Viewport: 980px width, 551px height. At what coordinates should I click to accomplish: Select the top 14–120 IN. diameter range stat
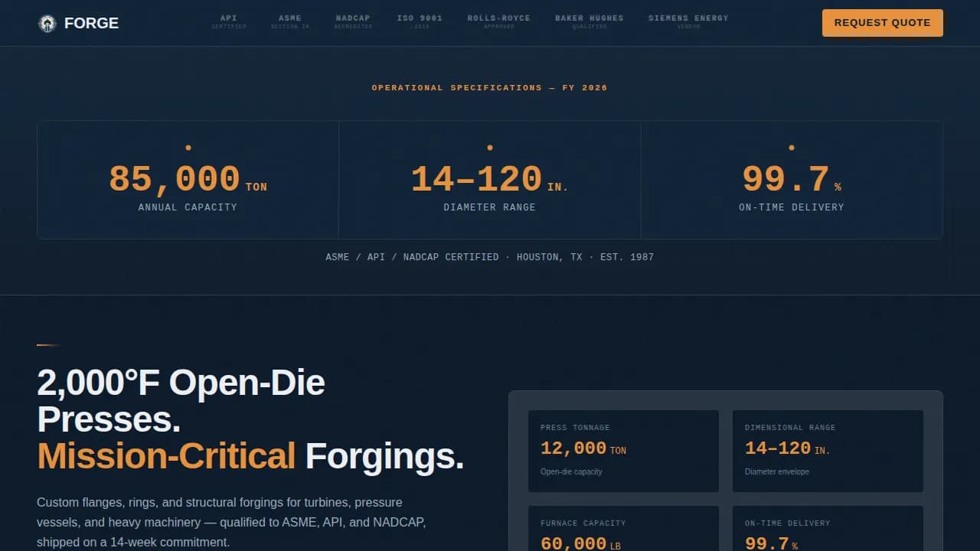pyautogui.click(x=490, y=180)
